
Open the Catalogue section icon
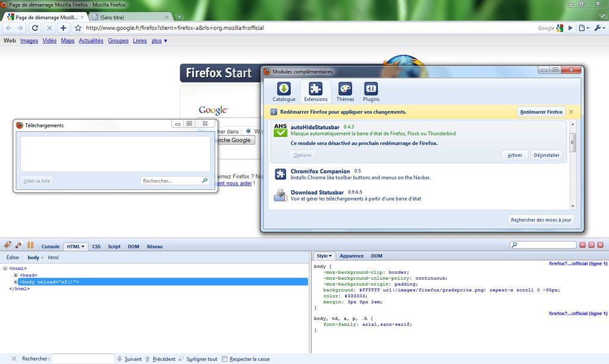[x=284, y=92]
